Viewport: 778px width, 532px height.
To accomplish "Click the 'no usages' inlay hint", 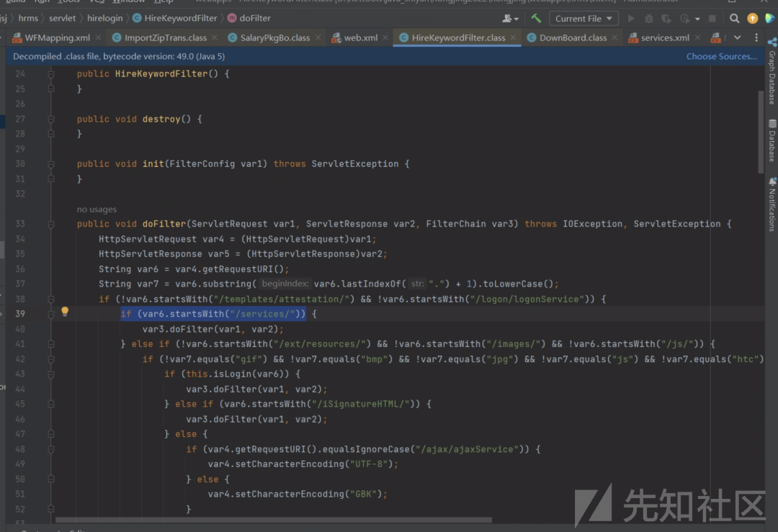I will coord(97,209).
